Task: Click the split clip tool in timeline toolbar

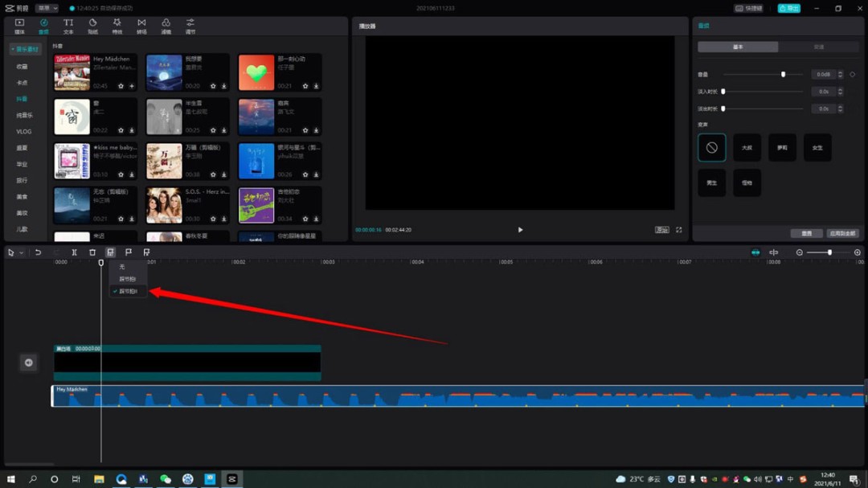Action: pyautogui.click(x=74, y=252)
